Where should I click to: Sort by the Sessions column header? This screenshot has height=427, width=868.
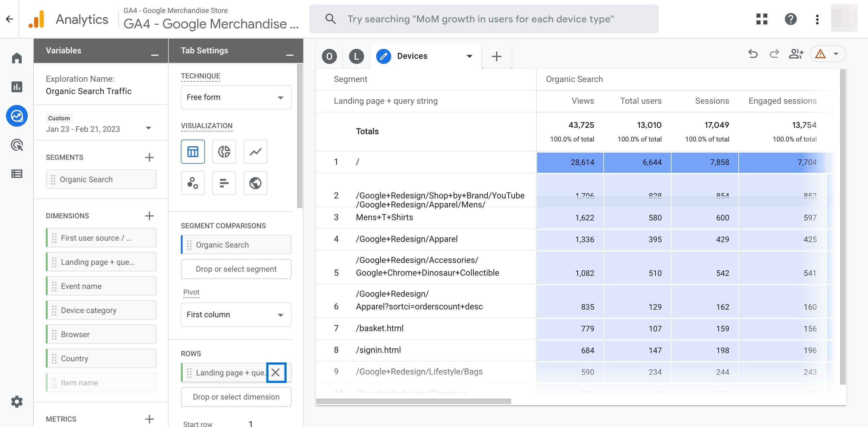[712, 101]
